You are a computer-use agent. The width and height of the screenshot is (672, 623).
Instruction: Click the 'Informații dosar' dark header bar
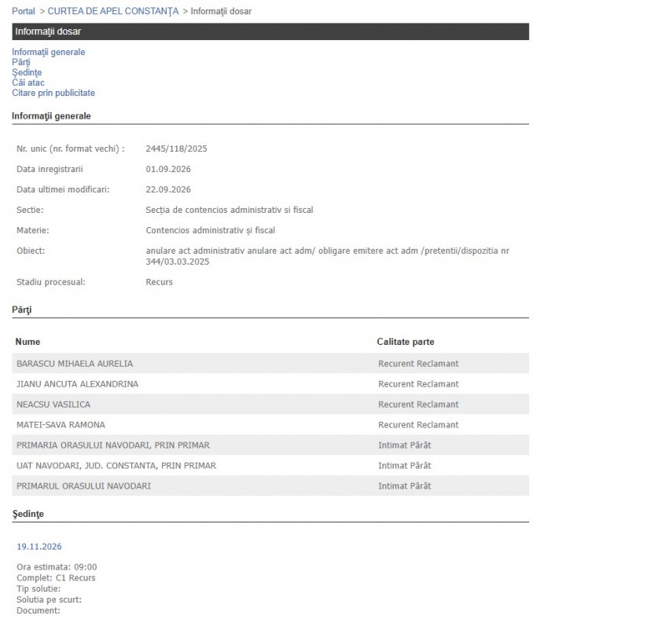[x=270, y=31]
